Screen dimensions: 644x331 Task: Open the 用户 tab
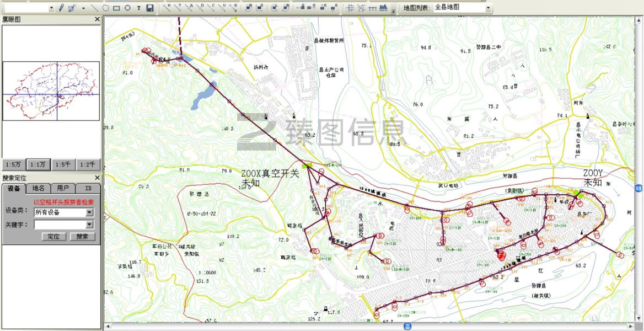(63, 188)
